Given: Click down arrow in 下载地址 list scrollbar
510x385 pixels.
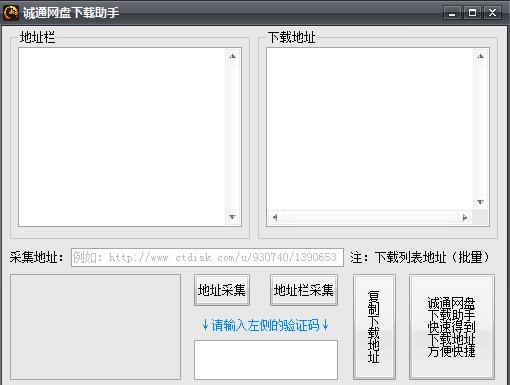Looking at the screenshot, I should click(480, 202).
